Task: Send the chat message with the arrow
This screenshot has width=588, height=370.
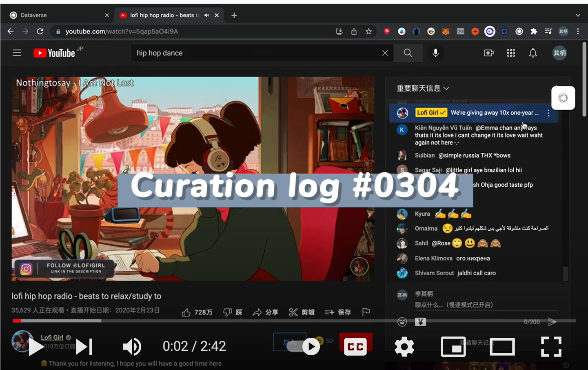Action: coord(552,322)
